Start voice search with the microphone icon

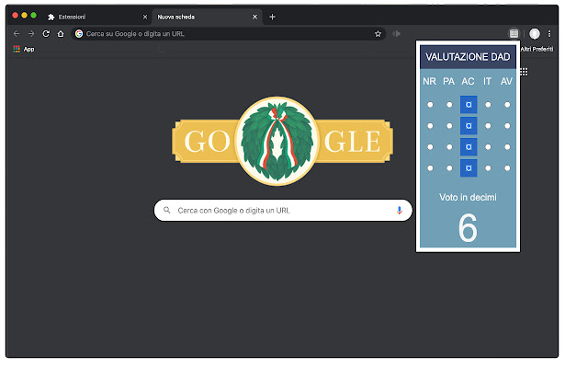[x=400, y=211]
